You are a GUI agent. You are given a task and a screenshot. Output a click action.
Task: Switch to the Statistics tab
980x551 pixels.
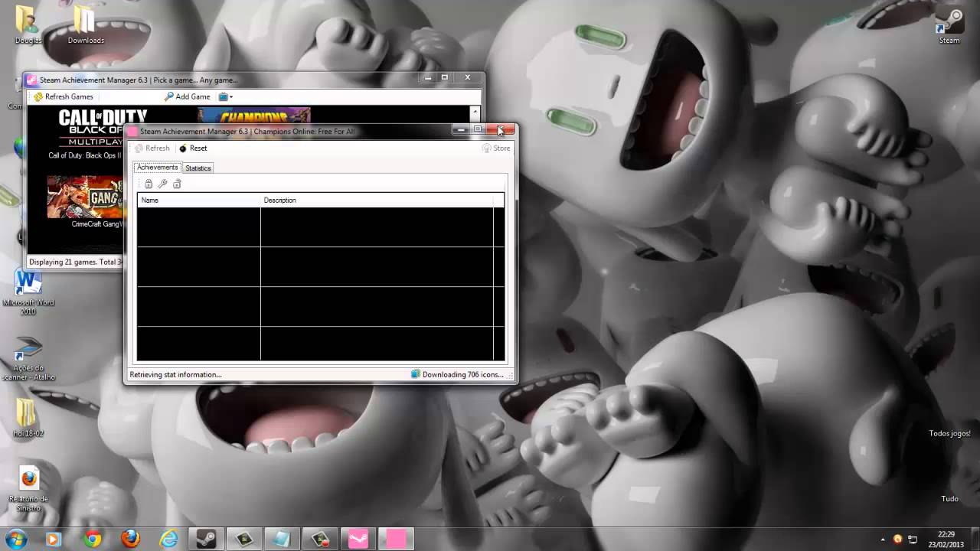pyautogui.click(x=198, y=168)
